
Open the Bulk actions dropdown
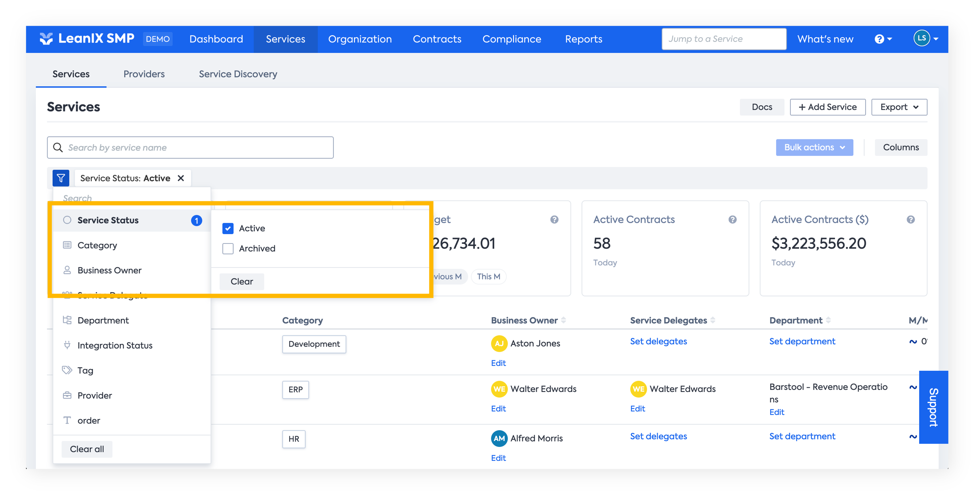coord(814,147)
